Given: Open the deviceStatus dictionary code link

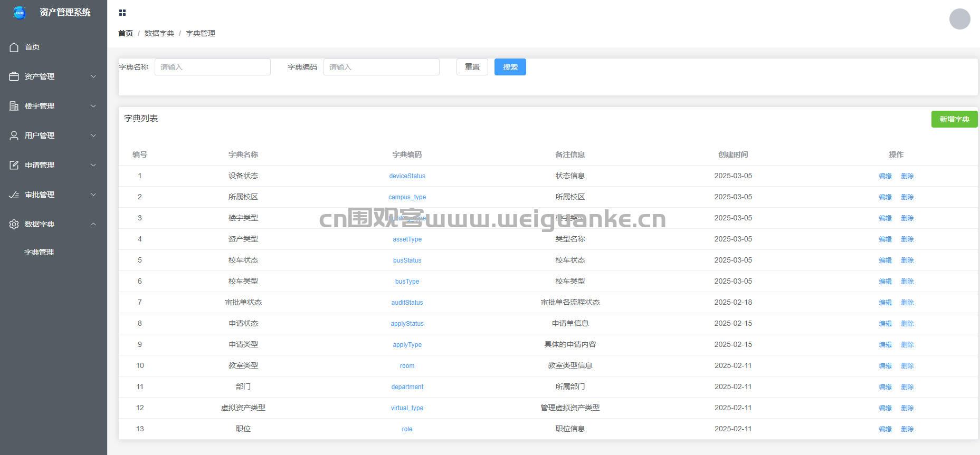Looking at the screenshot, I should tap(407, 176).
